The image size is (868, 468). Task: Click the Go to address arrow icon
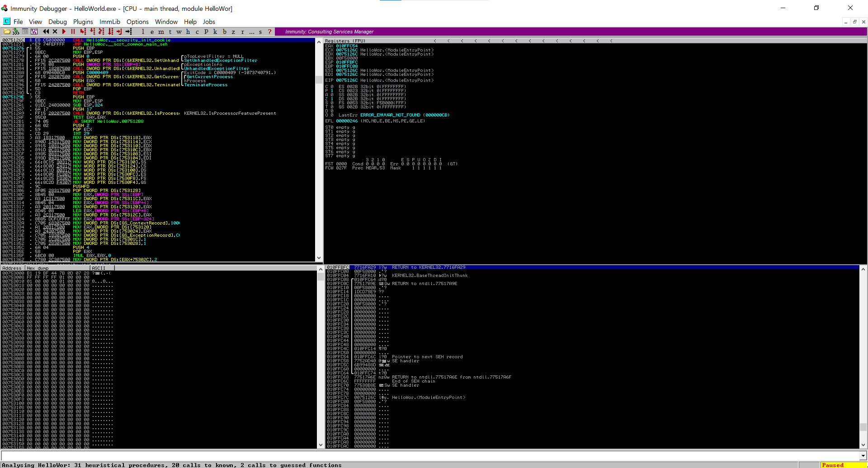129,32
